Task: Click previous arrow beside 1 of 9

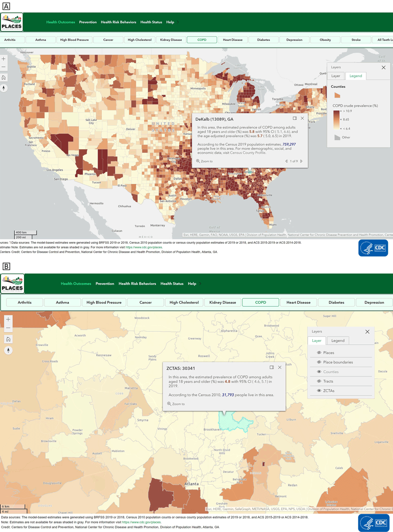Action: click(x=286, y=161)
